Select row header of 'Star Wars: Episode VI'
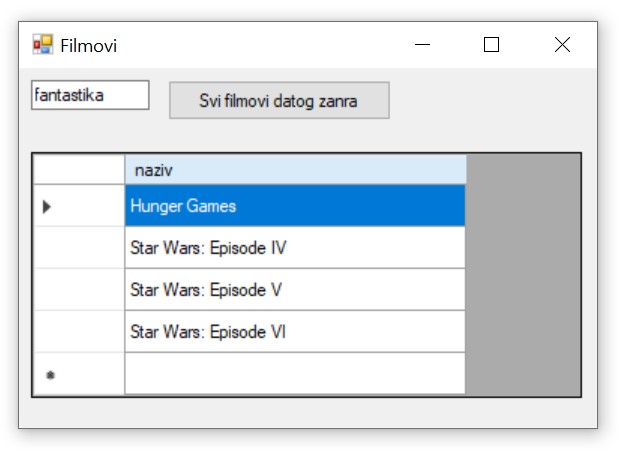Viewport: 626px width, 455px height. pos(79,332)
